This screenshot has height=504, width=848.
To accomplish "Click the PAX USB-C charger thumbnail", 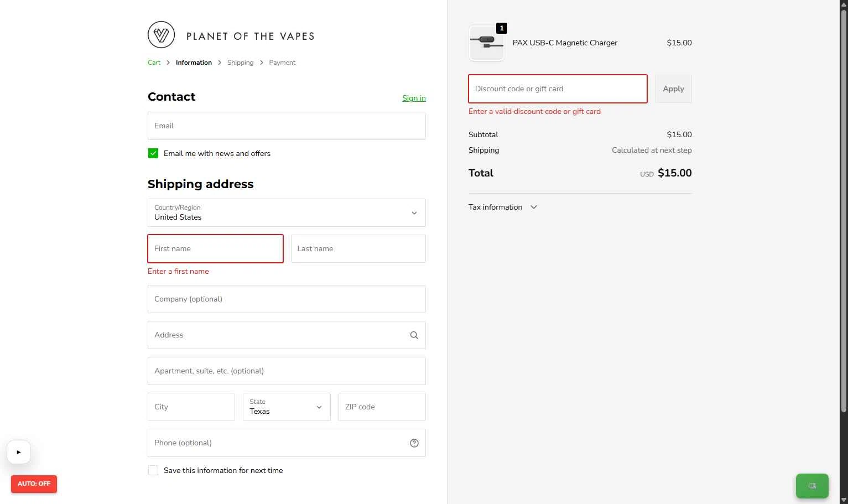I will click(x=487, y=43).
